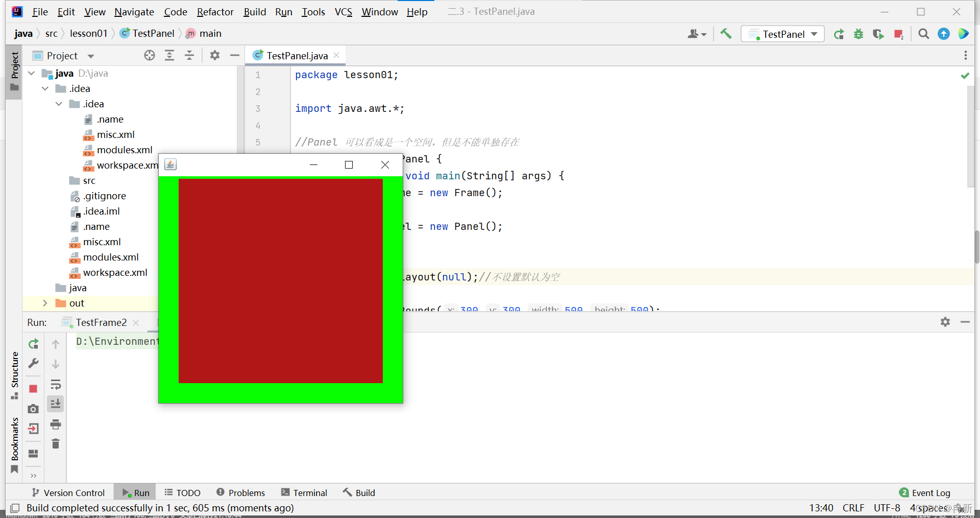Image resolution: width=980 pixels, height=518 pixels.
Task: Expand the out folder
Action: (45, 303)
